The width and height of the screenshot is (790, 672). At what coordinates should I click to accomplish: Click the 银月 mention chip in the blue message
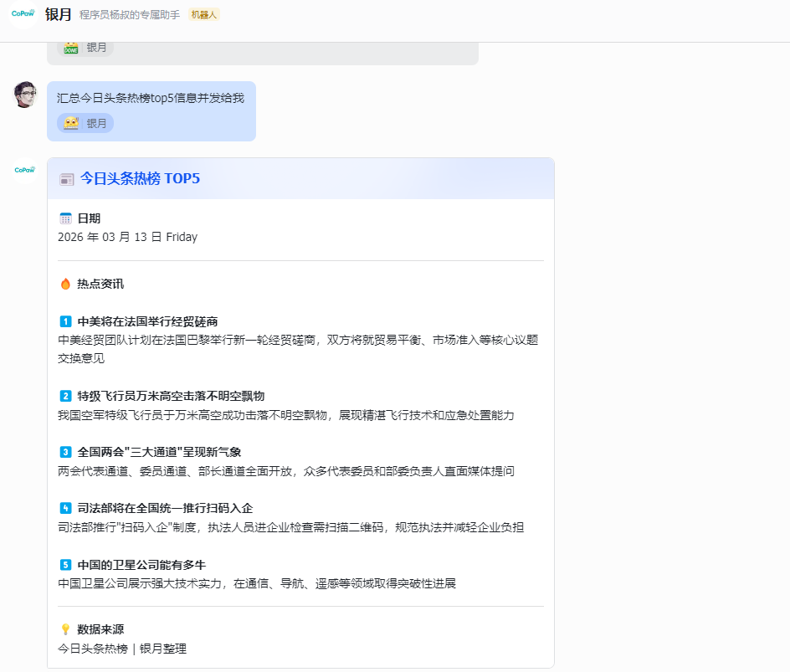tap(85, 123)
